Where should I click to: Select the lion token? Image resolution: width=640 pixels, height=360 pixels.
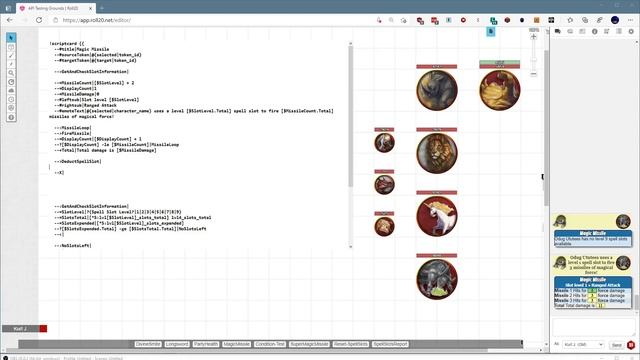click(x=437, y=153)
